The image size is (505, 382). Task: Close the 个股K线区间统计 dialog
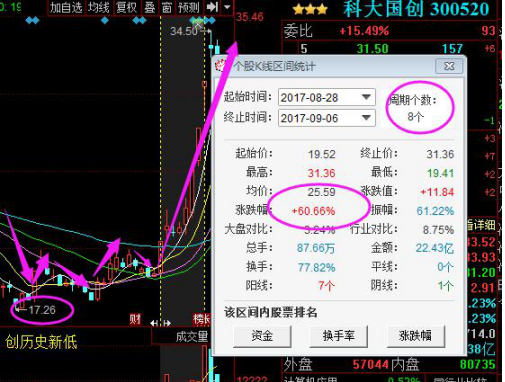click(449, 66)
